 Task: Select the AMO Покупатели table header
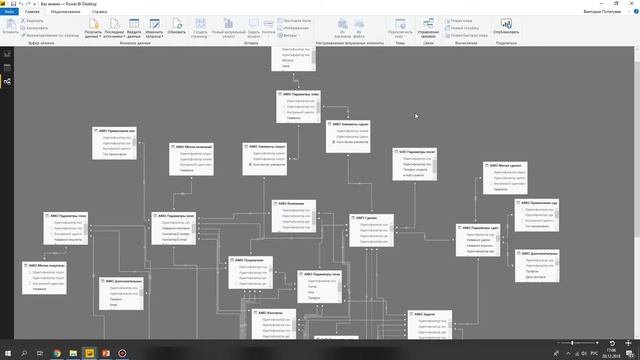pyautogui.click(x=251, y=260)
